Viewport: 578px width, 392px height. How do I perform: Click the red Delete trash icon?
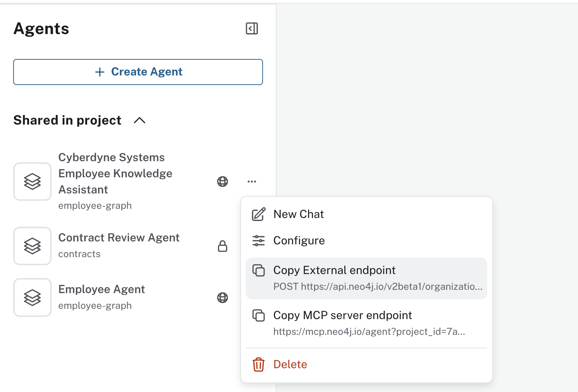(259, 365)
